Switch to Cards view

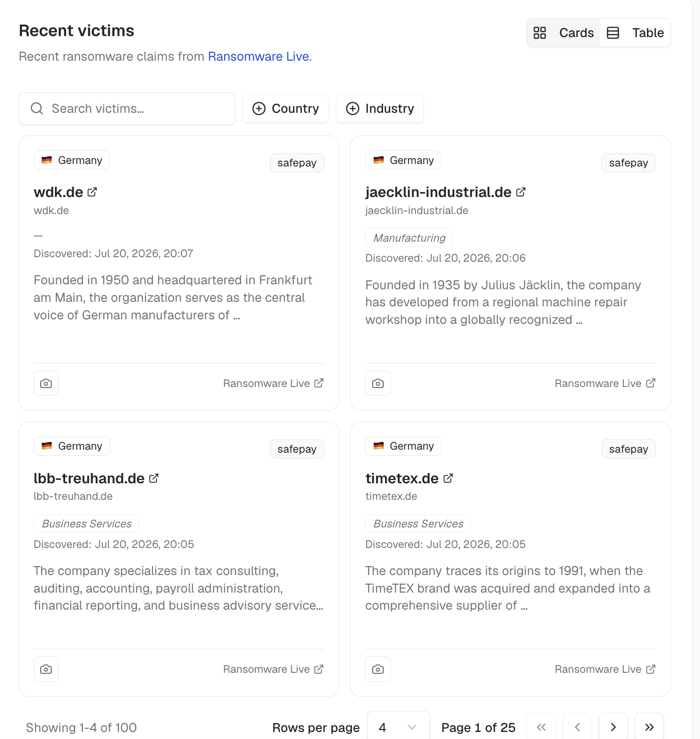coord(564,33)
